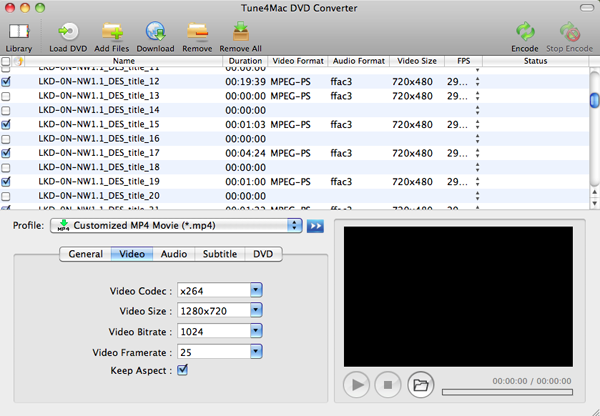Screen dimensions: 600x416
Task: Switch to the General tab
Action: (x=86, y=254)
